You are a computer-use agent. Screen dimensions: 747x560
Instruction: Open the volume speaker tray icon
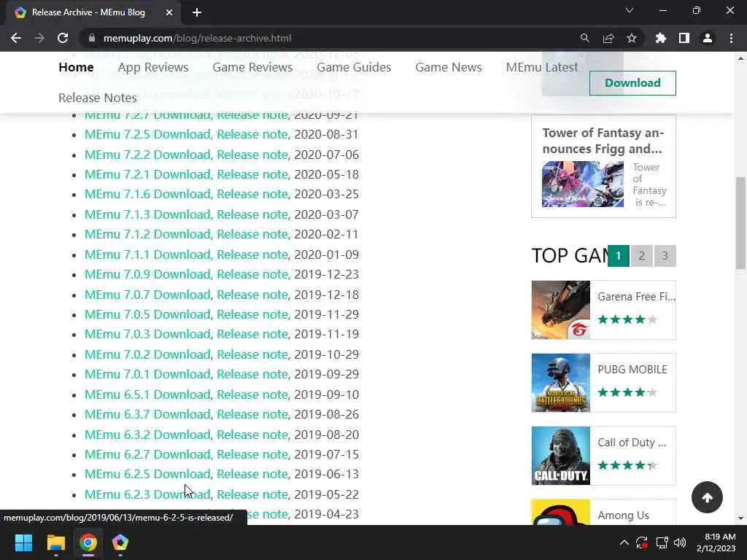pyautogui.click(x=680, y=542)
